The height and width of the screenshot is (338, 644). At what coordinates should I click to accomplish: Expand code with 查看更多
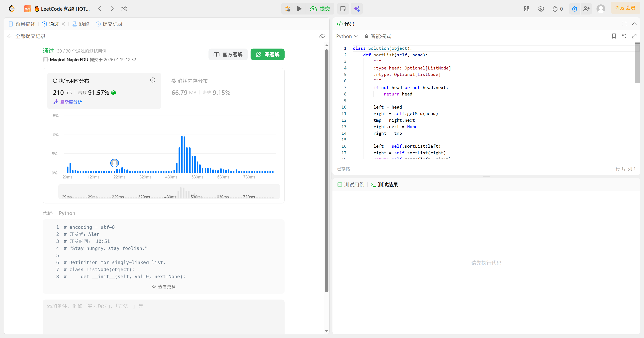(x=164, y=286)
